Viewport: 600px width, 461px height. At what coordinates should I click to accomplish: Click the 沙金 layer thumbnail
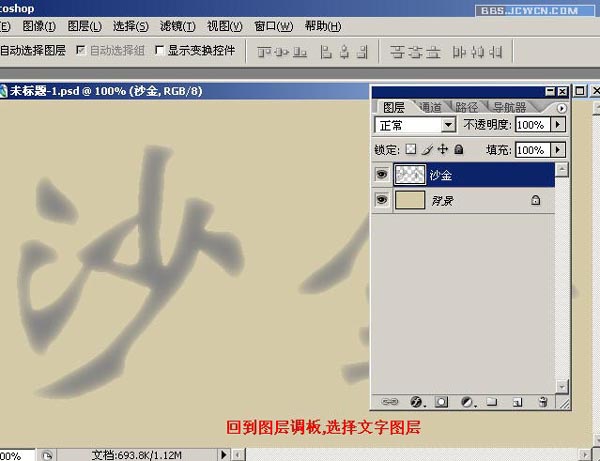pos(409,174)
